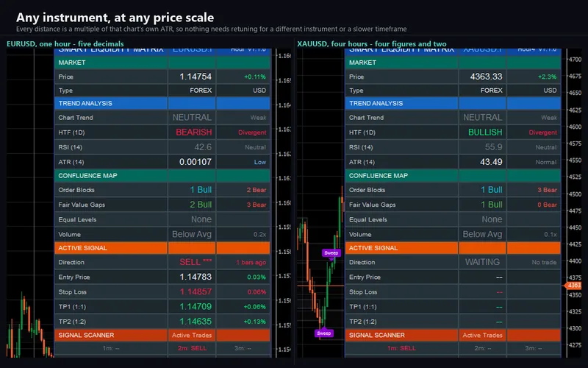Click the TP2 value 1.14635

(196, 322)
